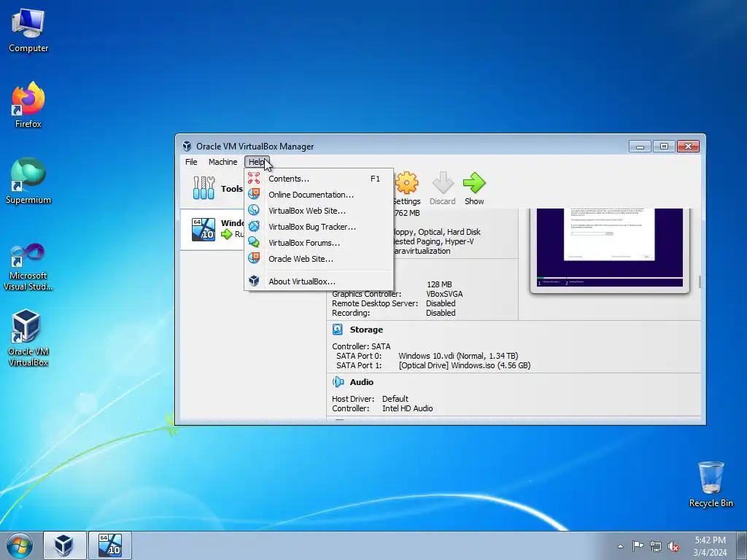This screenshot has width=747, height=560.
Task: Maximize the VirtualBox Manager window
Action: (x=664, y=146)
